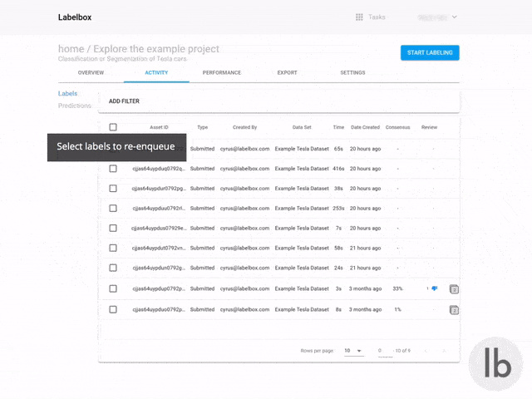This screenshot has height=399, width=532.
Task: Tick the checkbox for the 24s label
Action: pos(113,268)
